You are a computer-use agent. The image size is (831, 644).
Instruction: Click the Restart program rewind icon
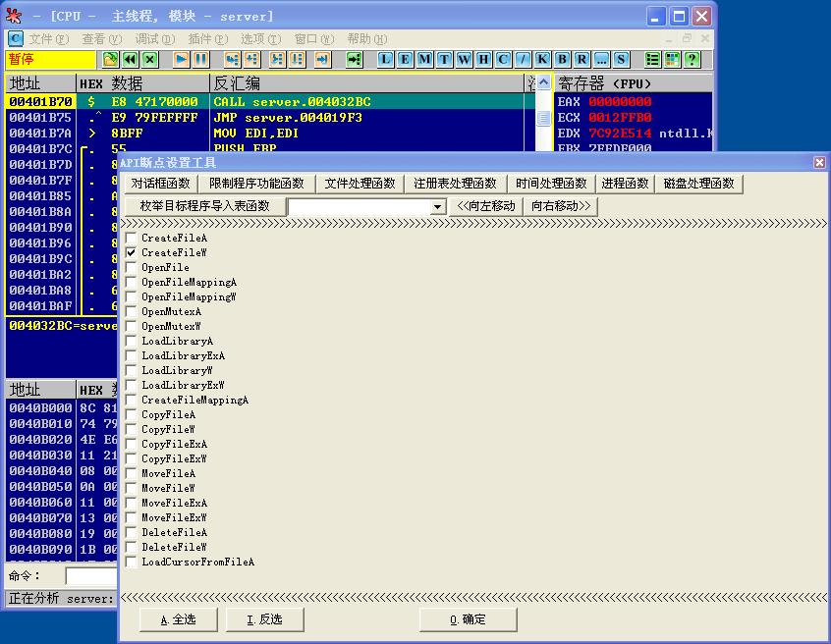[130, 59]
